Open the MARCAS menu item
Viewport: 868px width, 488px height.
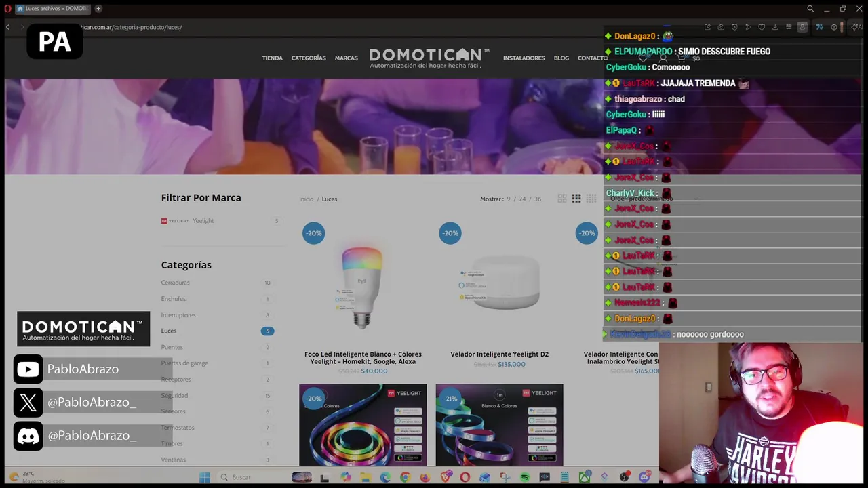346,58
